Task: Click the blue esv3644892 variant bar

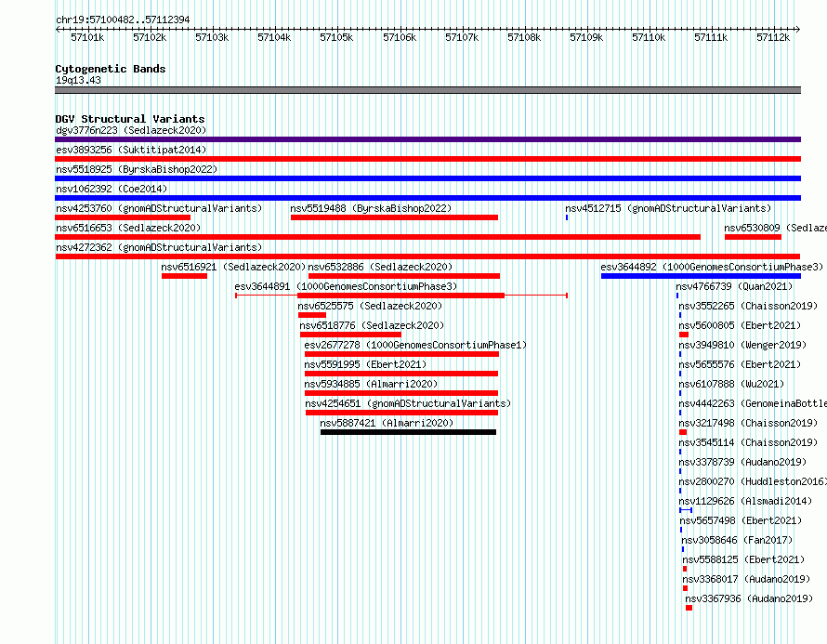Action: pyautogui.click(x=701, y=276)
